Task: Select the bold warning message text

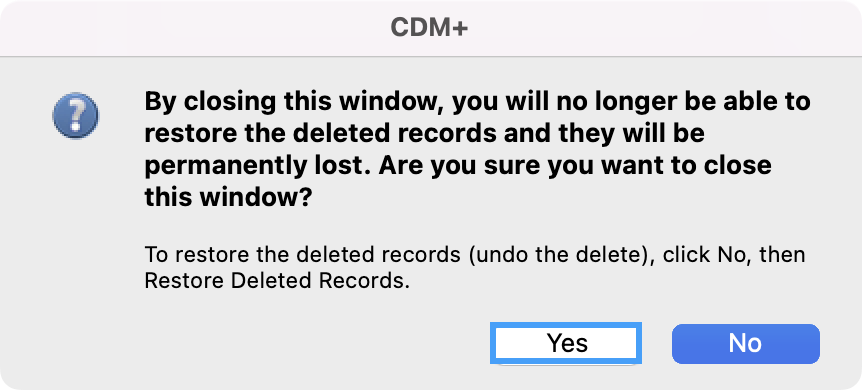Action: pyautogui.click(x=477, y=150)
